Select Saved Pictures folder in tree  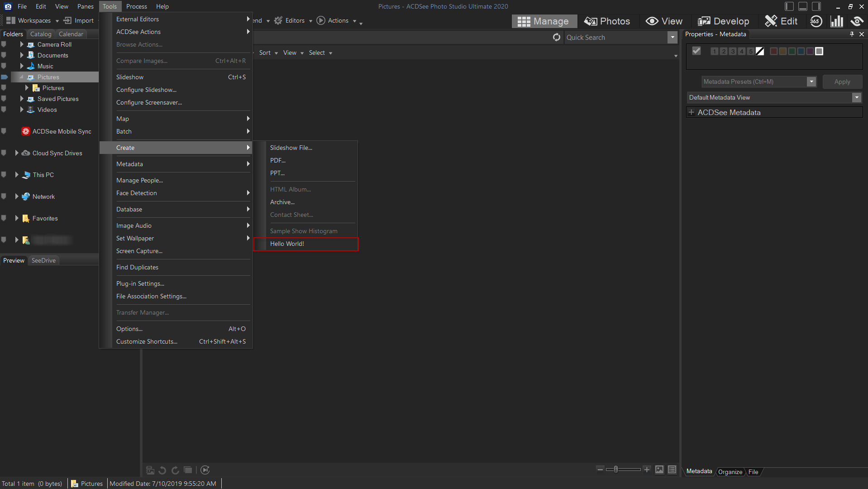coord(58,99)
